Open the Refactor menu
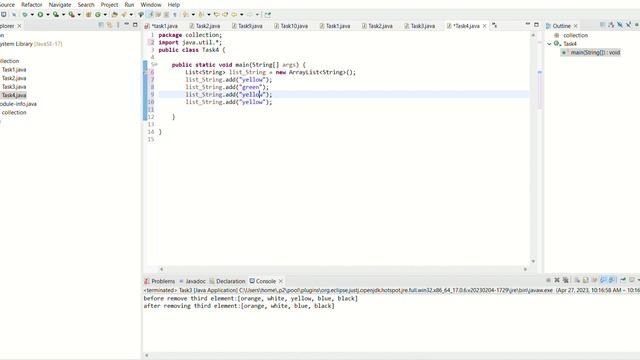 coord(31,4)
